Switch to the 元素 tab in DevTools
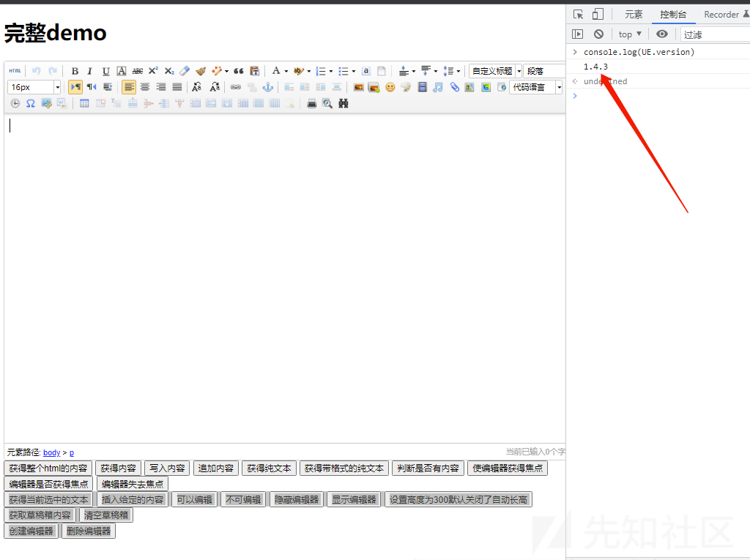 pyautogui.click(x=634, y=15)
